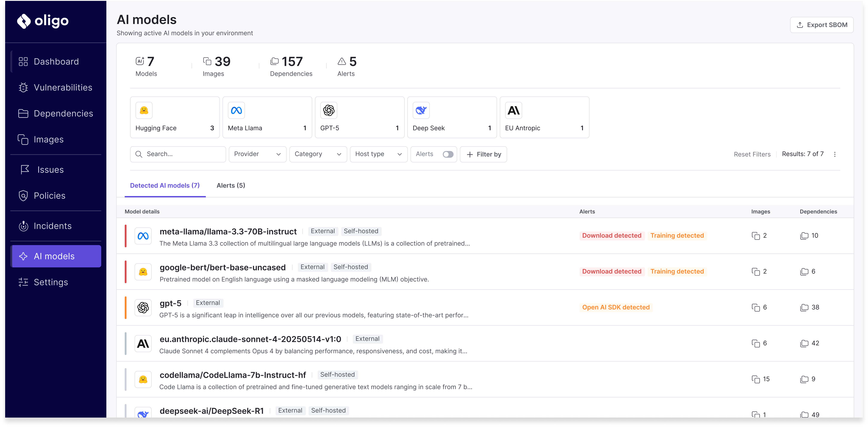Click the oligo logo icon
This screenshot has width=868, height=427.
[x=24, y=21]
